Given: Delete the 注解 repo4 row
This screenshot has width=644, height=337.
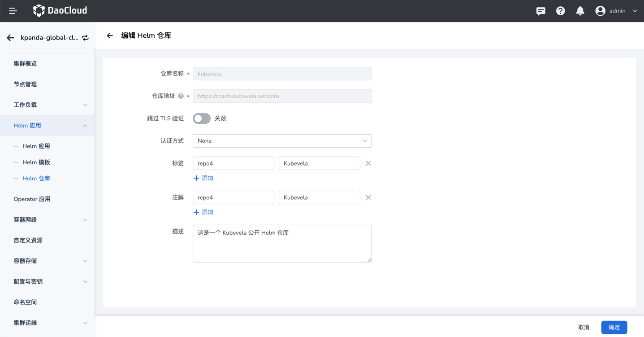Looking at the screenshot, I should point(368,197).
